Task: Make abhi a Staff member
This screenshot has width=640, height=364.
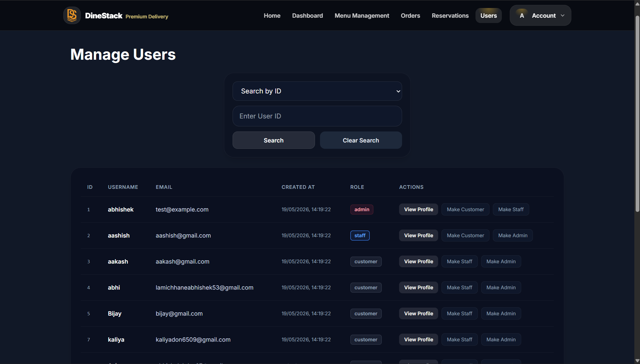Action: 459,288
